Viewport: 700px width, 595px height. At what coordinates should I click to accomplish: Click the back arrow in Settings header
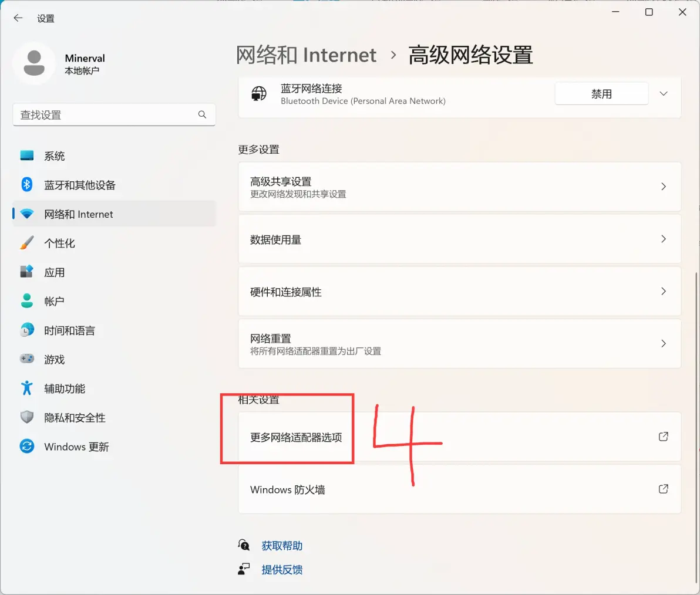pyautogui.click(x=18, y=18)
